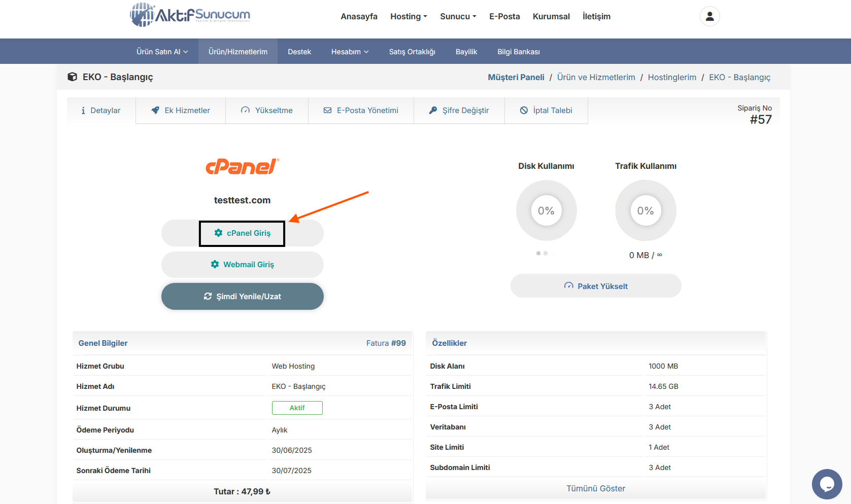Image resolution: width=851 pixels, height=504 pixels.
Task: Open the Hosting dropdown menu
Action: 409,16
